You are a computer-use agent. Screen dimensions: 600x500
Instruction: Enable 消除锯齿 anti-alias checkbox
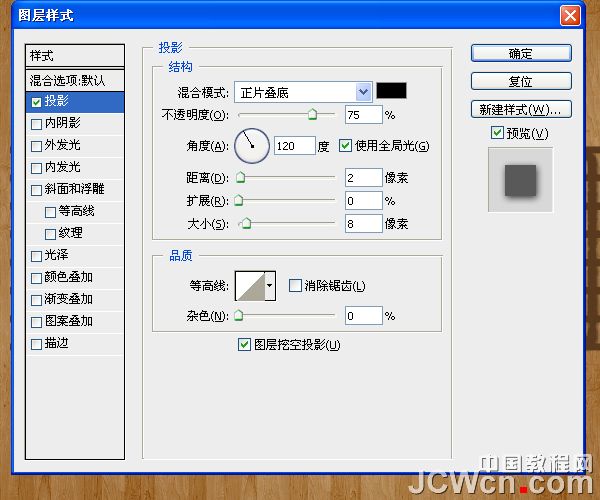[295, 286]
